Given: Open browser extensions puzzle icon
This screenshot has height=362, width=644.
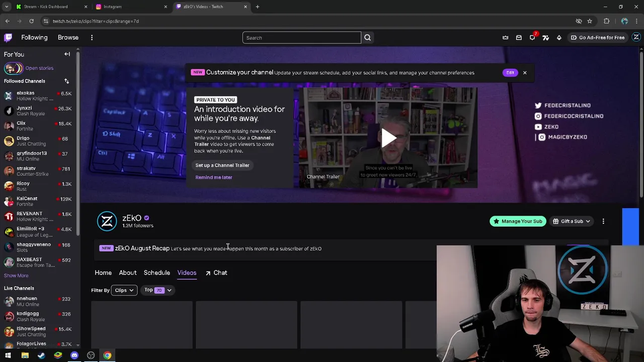Looking at the screenshot, I should (606, 21).
